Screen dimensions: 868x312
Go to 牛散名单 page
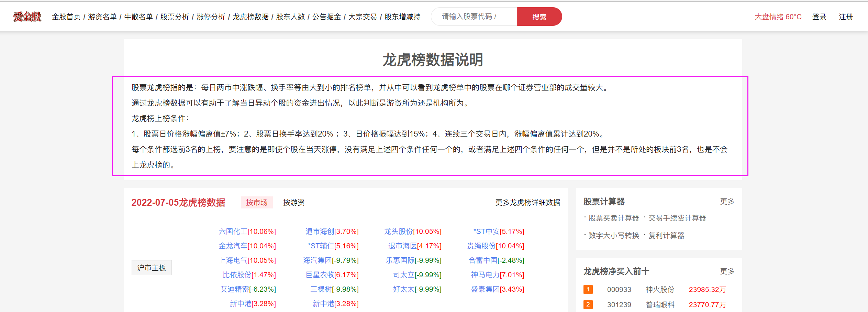(138, 17)
